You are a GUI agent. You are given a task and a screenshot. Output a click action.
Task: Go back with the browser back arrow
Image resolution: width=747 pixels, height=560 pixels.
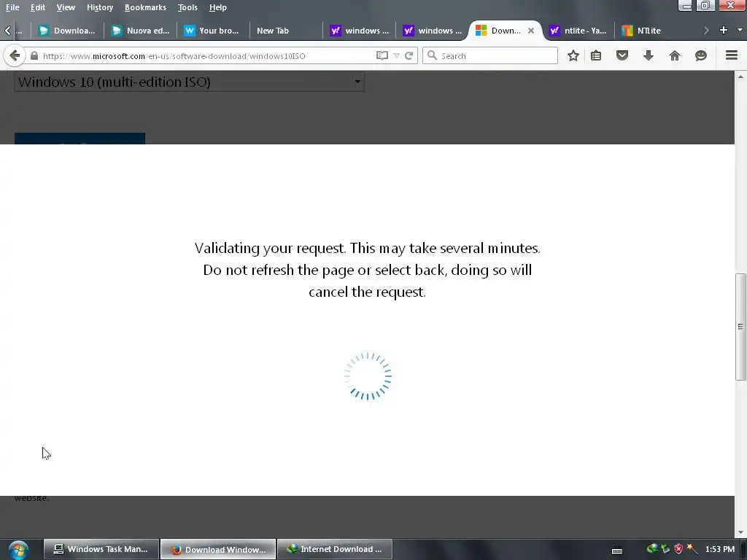point(15,55)
